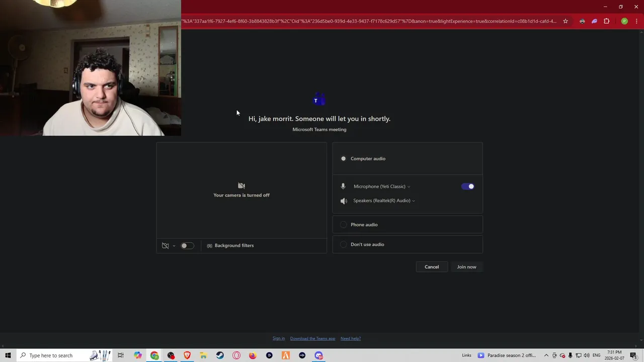Open the Windows Start menu

pos(8,355)
